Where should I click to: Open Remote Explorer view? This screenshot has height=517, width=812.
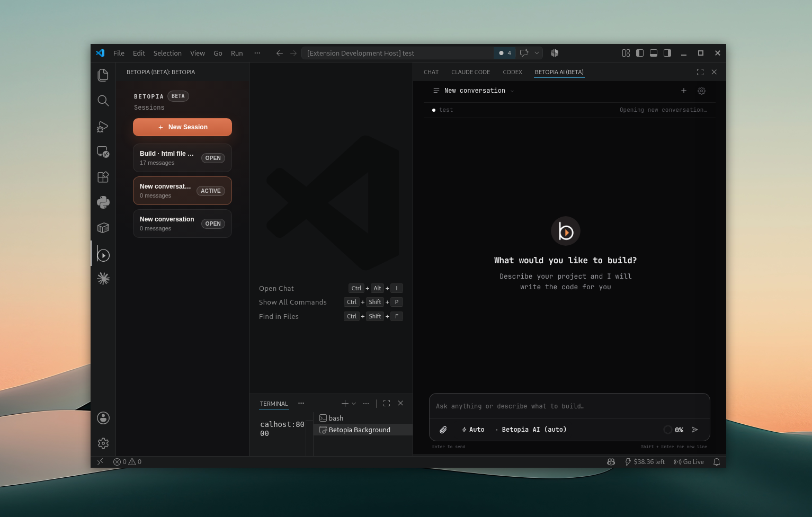103,151
